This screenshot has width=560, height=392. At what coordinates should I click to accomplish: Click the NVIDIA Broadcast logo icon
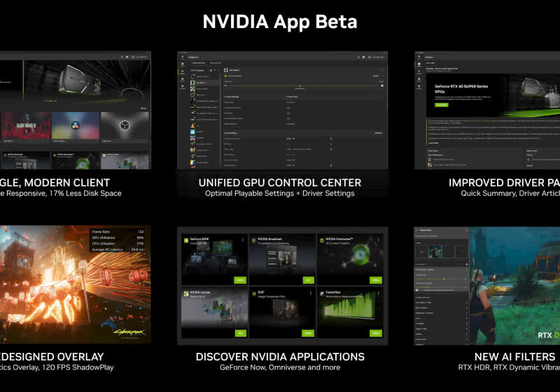click(254, 240)
